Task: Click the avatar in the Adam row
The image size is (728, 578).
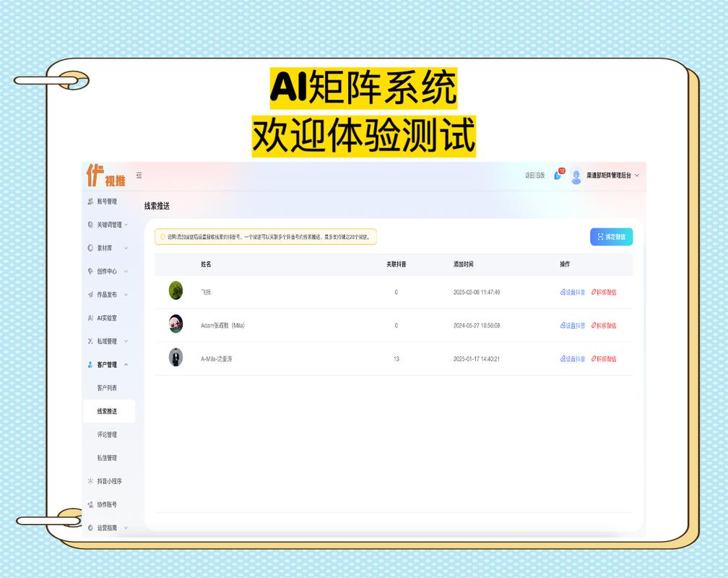Action: (x=175, y=324)
